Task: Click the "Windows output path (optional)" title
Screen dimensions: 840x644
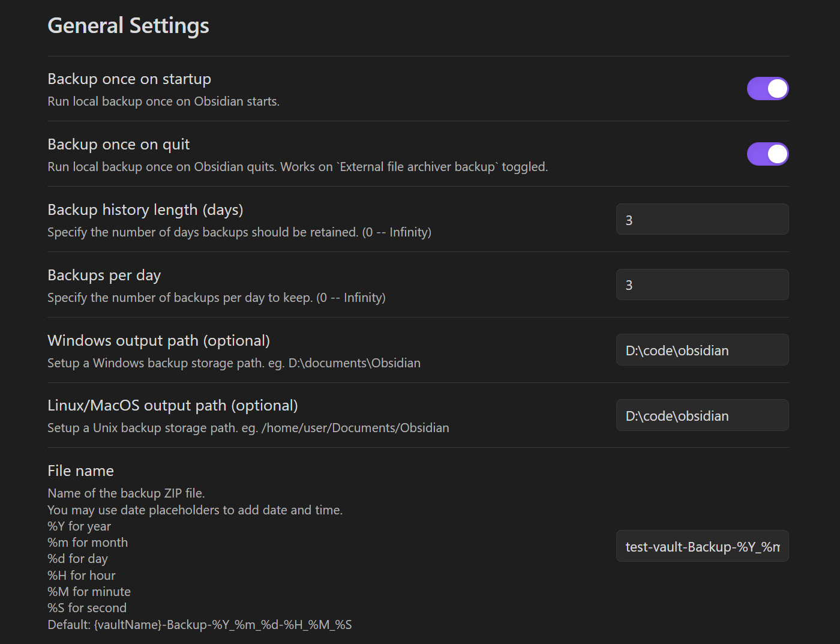Action: pyautogui.click(x=158, y=341)
